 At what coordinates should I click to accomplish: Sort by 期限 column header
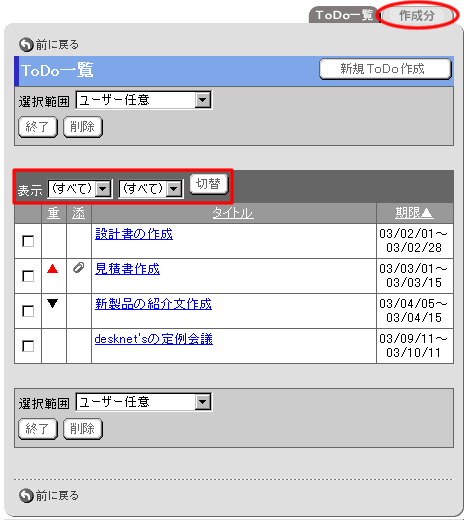click(x=414, y=213)
